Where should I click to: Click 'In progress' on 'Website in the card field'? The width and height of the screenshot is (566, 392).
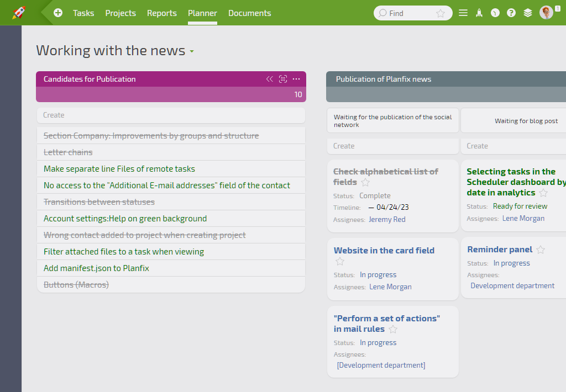(x=378, y=275)
